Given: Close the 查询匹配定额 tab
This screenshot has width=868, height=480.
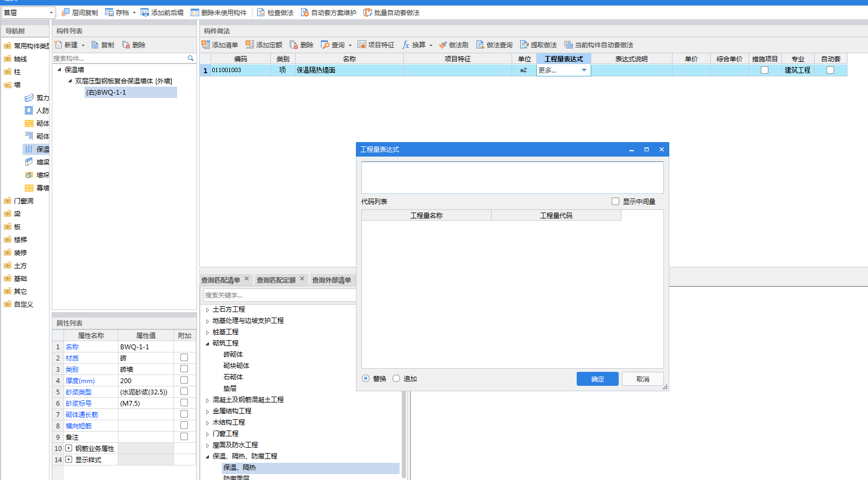Looking at the screenshot, I should (x=302, y=279).
